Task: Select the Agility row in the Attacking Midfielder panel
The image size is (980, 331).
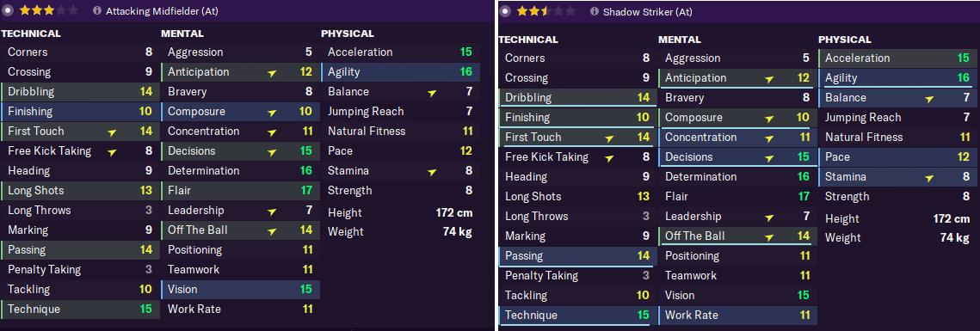Action: 401,72
